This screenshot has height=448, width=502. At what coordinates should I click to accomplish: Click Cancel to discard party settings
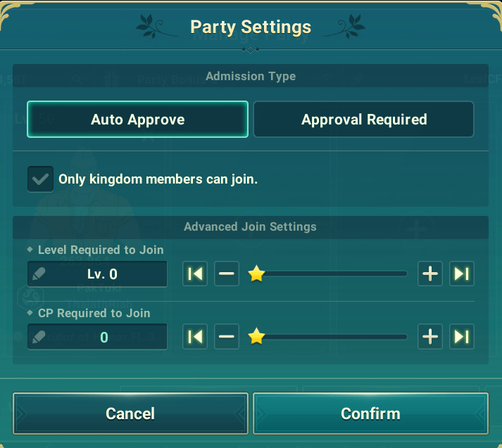(131, 414)
